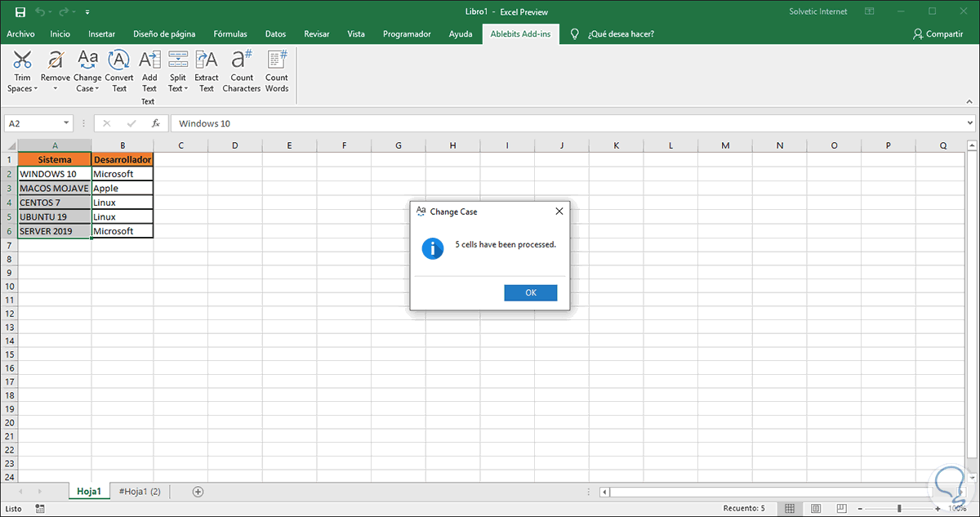Open the Quick Access Toolbar customize dropdown
980x517 pixels.
88,12
